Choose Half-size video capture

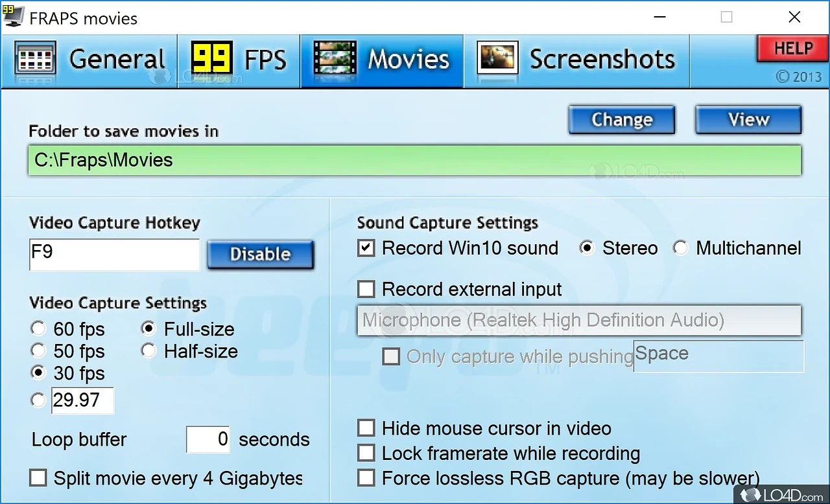click(x=189, y=351)
